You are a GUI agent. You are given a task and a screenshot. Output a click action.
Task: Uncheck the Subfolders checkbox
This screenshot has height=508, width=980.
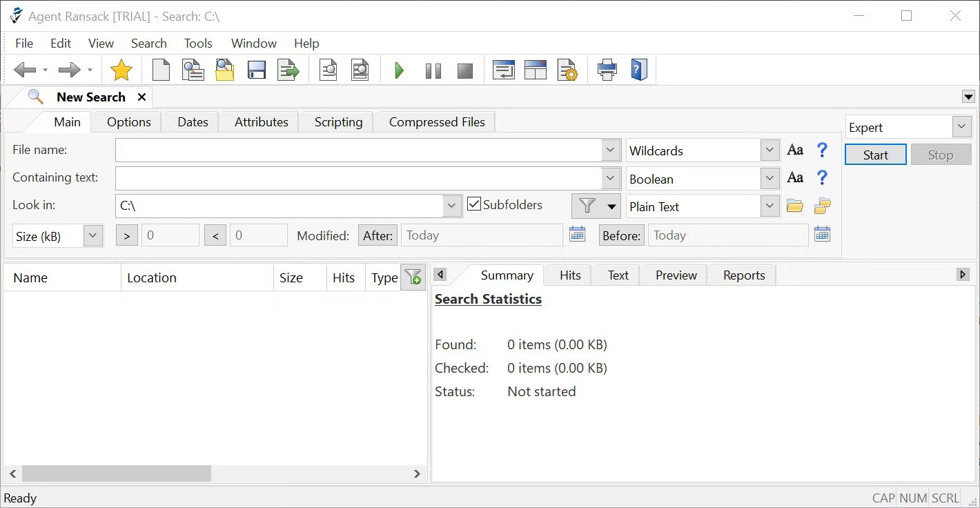click(x=473, y=205)
